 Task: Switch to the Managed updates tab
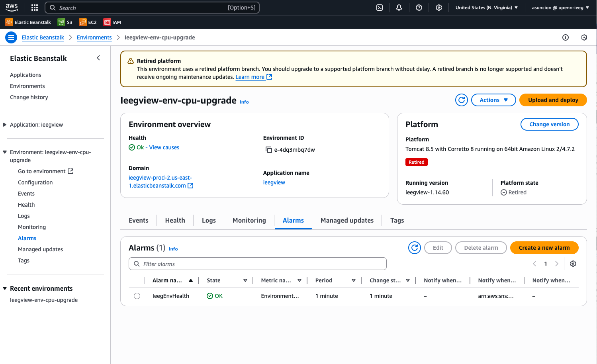347,220
